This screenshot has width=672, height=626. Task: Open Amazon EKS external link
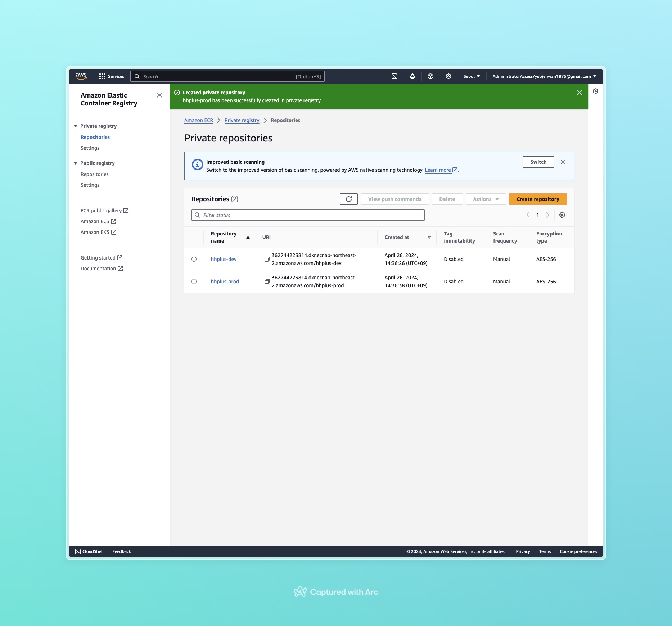(98, 232)
